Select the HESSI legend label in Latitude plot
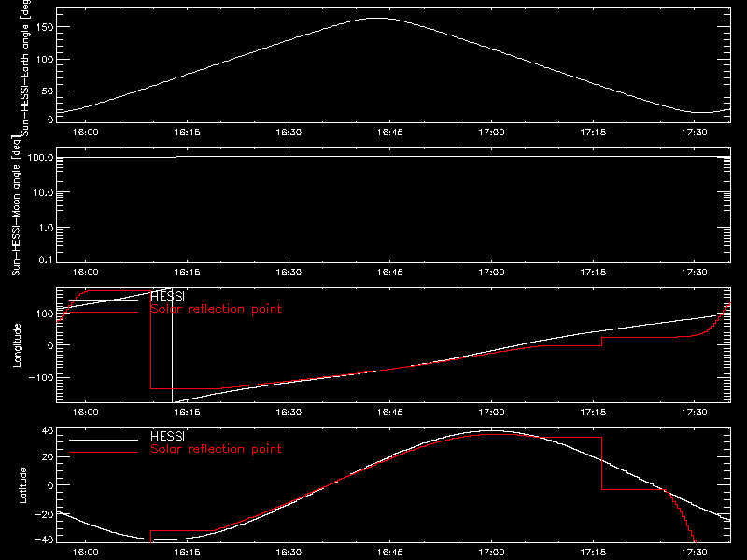 pyautogui.click(x=167, y=436)
